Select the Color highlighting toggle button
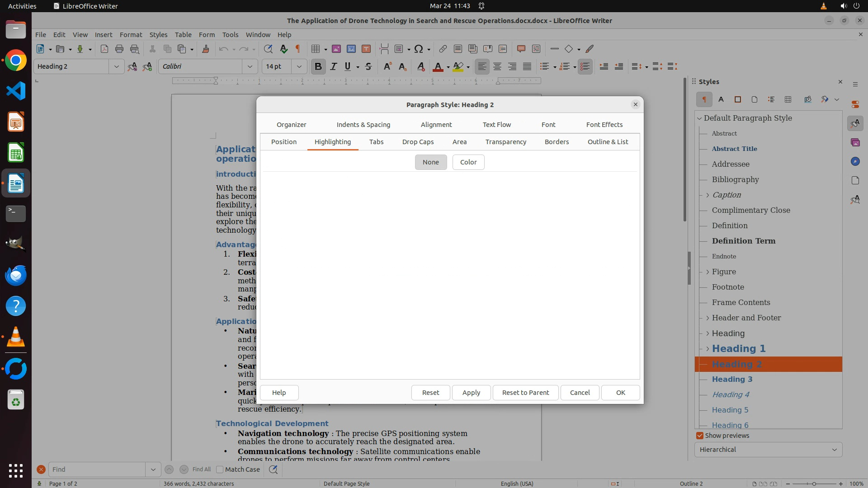Screen dimensions: 868x488 coord(468,162)
